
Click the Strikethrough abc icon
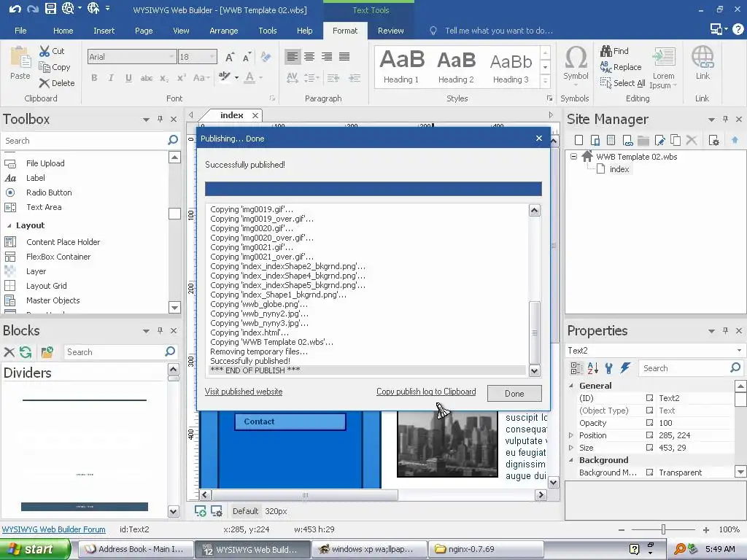[x=146, y=77]
